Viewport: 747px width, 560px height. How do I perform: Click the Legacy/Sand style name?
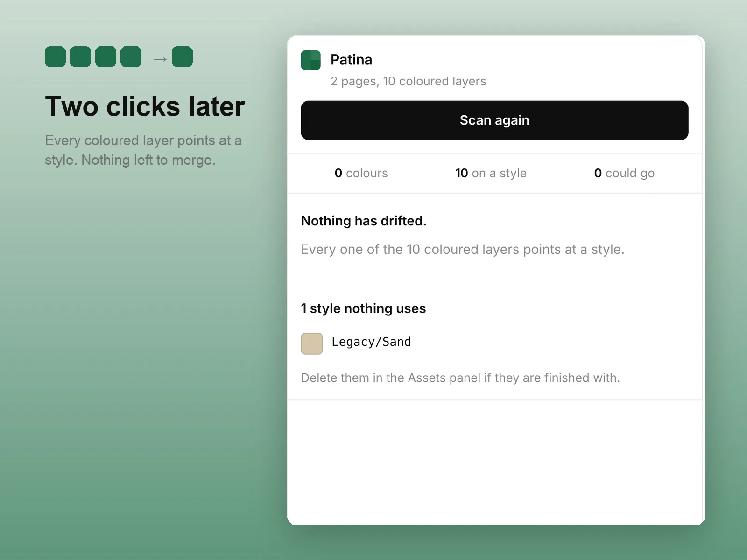[x=371, y=342]
